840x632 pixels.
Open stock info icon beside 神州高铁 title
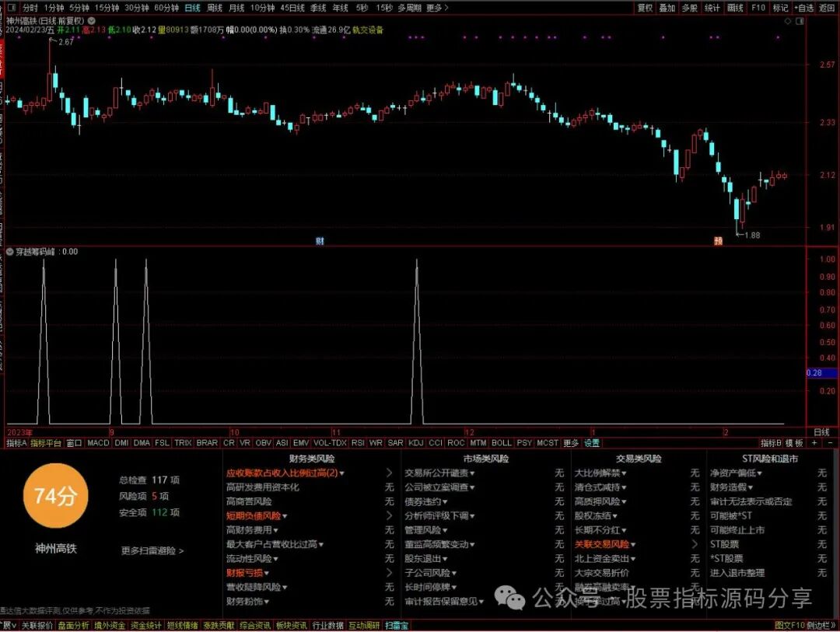(x=92, y=21)
